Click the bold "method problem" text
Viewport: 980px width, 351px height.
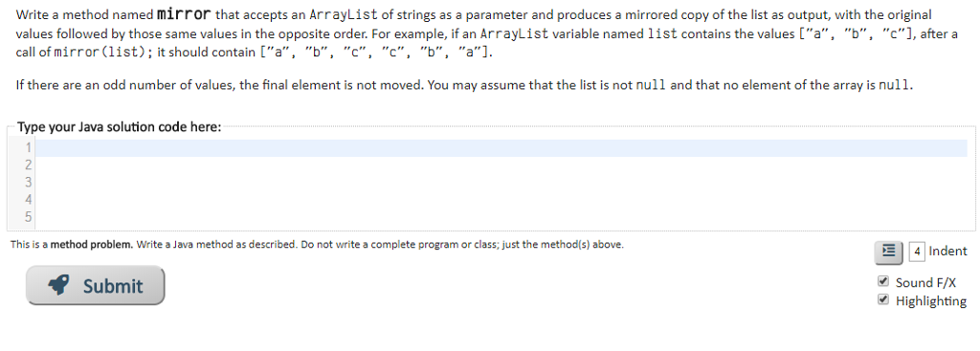pyautogui.click(x=91, y=245)
